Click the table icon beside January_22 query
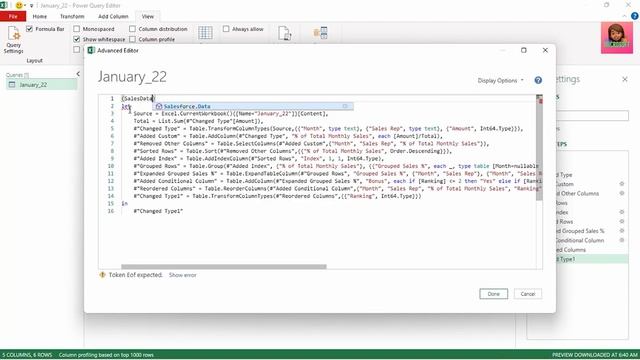Viewport: 640px width, 360px height. pyautogui.click(x=12, y=84)
